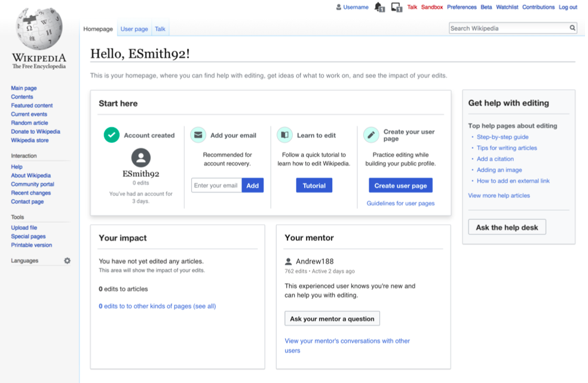Click the pencil icon for Create your user page

(371, 135)
